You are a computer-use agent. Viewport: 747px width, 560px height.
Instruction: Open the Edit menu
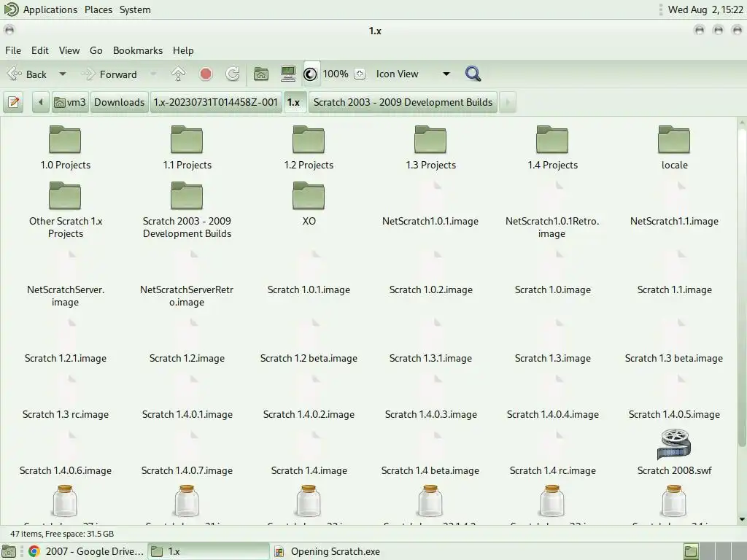40,50
